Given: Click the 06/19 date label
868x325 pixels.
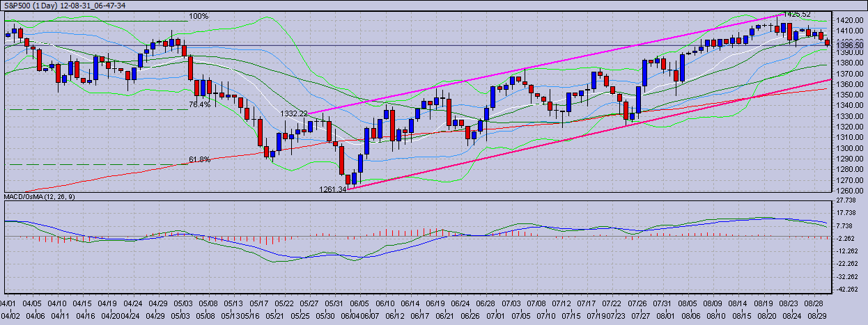Looking at the screenshot, I should pyautogui.click(x=435, y=304).
